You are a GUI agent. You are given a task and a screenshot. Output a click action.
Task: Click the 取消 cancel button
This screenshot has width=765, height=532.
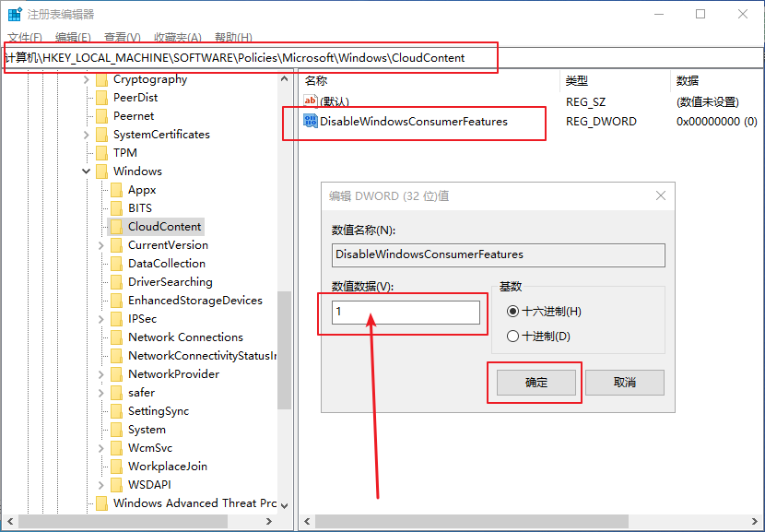coord(624,383)
